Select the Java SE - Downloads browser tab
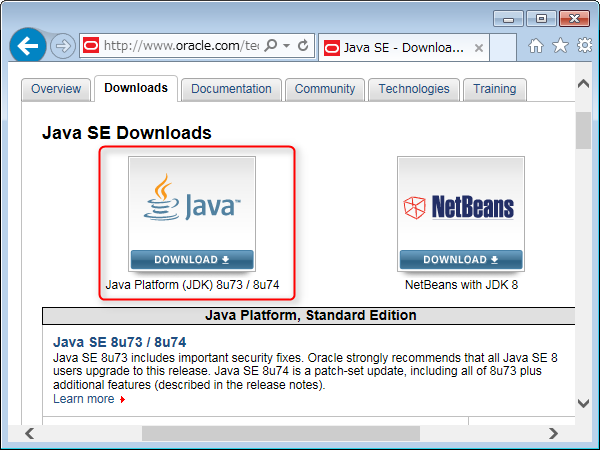600x450 pixels. pos(404,47)
